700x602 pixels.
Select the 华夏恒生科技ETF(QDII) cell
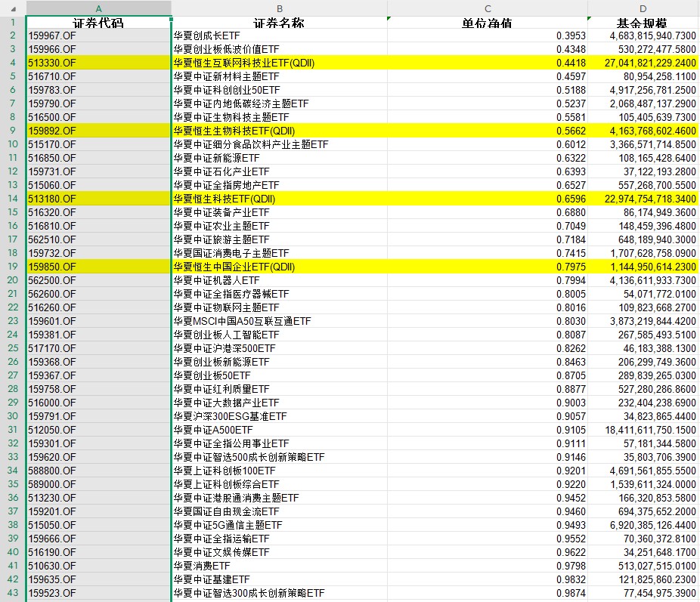pos(280,199)
